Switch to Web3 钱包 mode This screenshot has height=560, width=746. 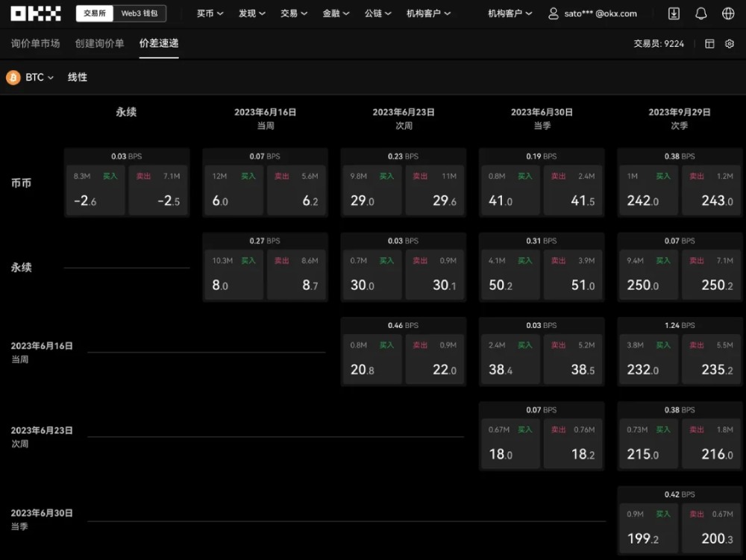(139, 13)
